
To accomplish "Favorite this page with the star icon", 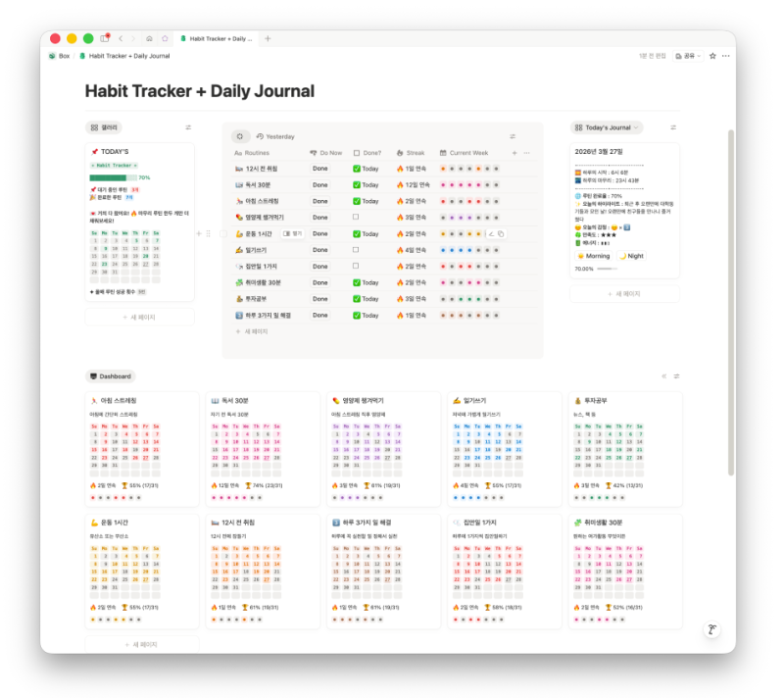I will (712, 56).
